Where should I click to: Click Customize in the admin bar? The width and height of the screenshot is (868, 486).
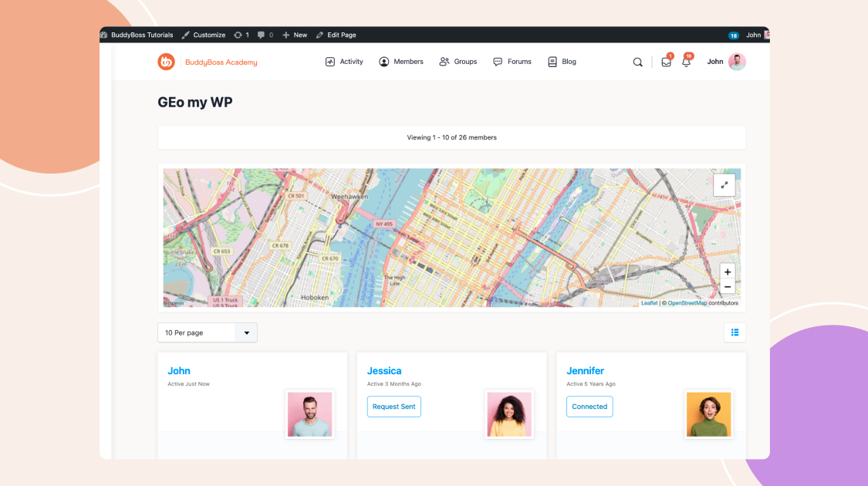(204, 35)
